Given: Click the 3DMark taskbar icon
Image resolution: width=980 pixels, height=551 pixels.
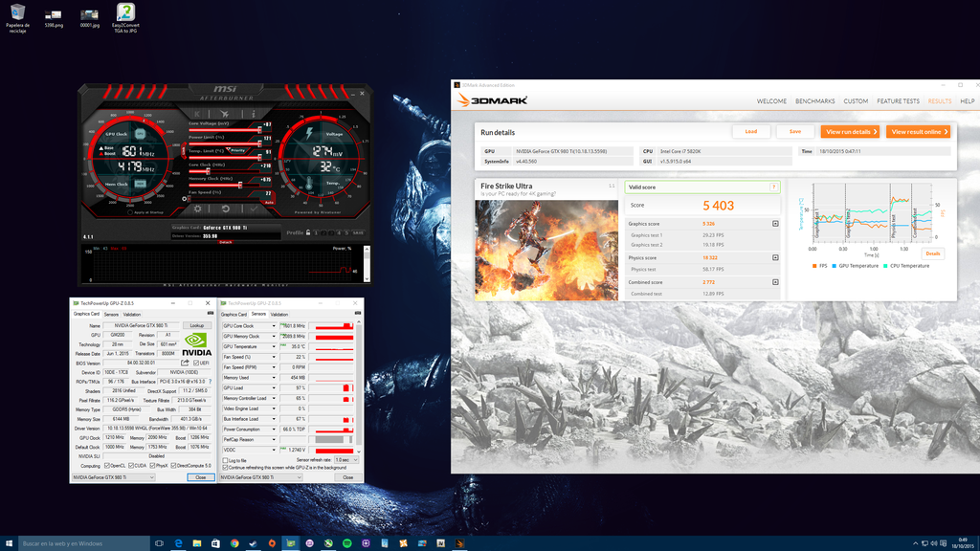Looking at the screenshot, I should click(x=459, y=543).
